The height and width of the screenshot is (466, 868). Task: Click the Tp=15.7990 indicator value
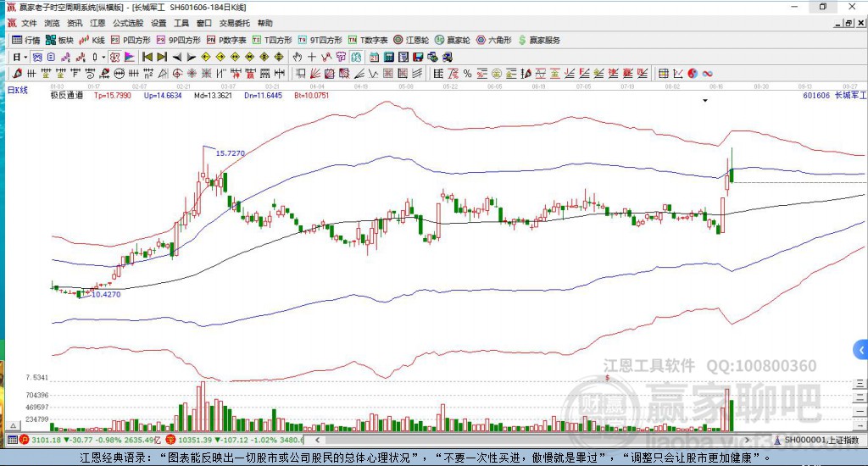113,95
